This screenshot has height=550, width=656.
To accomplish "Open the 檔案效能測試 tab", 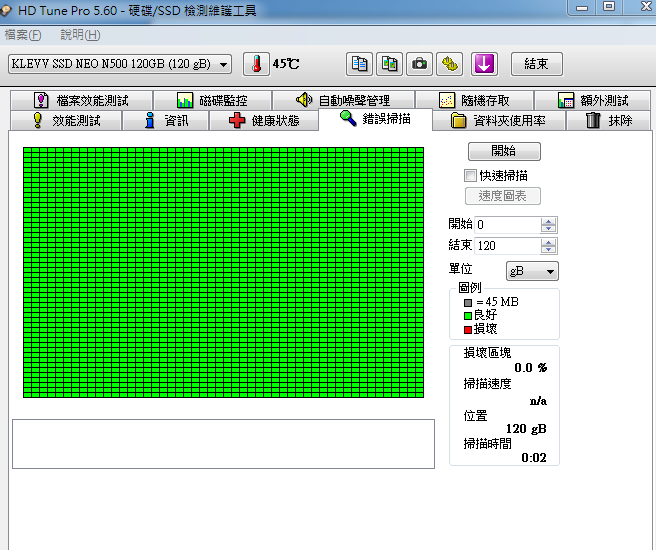I will click(82, 100).
